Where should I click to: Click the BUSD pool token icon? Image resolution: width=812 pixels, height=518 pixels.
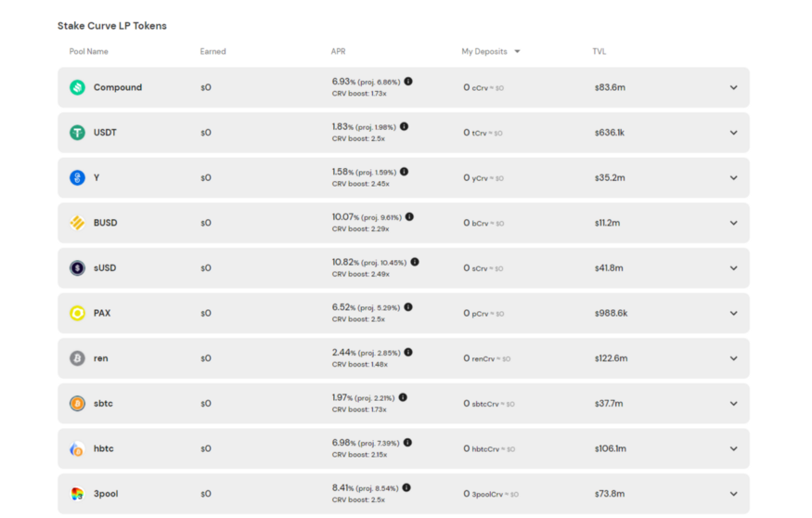pos(77,223)
